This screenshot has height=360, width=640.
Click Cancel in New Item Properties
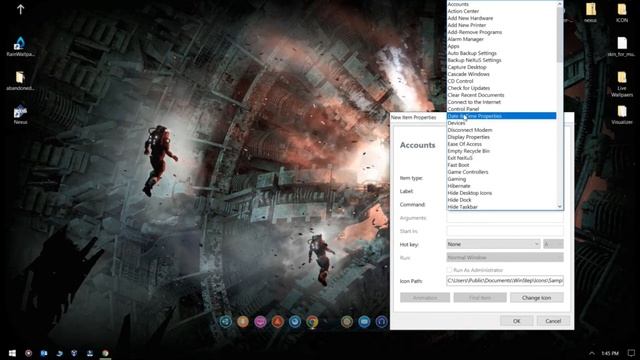[x=553, y=321]
